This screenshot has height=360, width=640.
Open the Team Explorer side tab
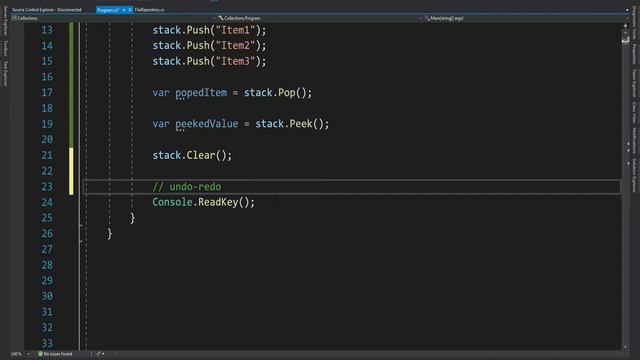(x=634, y=83)
